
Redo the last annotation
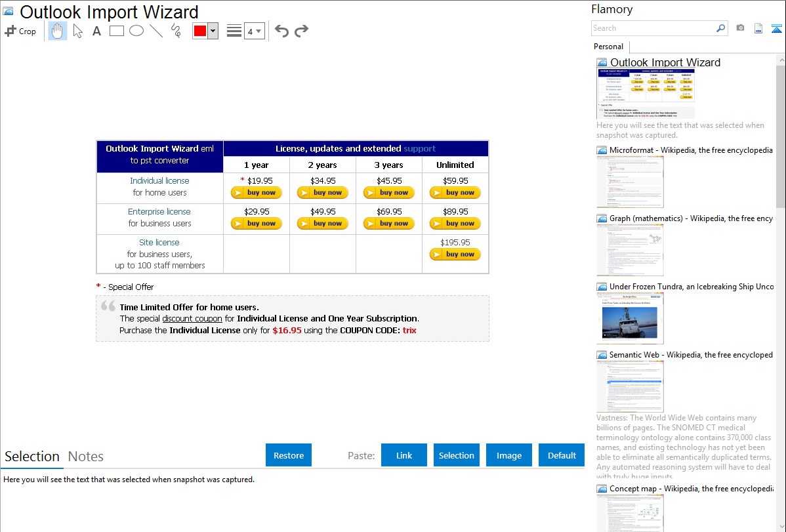[x=301, y=31]
